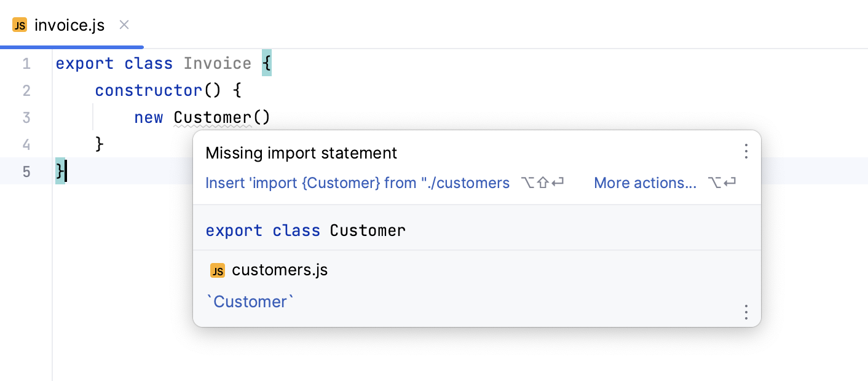Open the kebab menu in popup top-right corner
The image size is (868, 381).
pos(746,151)
